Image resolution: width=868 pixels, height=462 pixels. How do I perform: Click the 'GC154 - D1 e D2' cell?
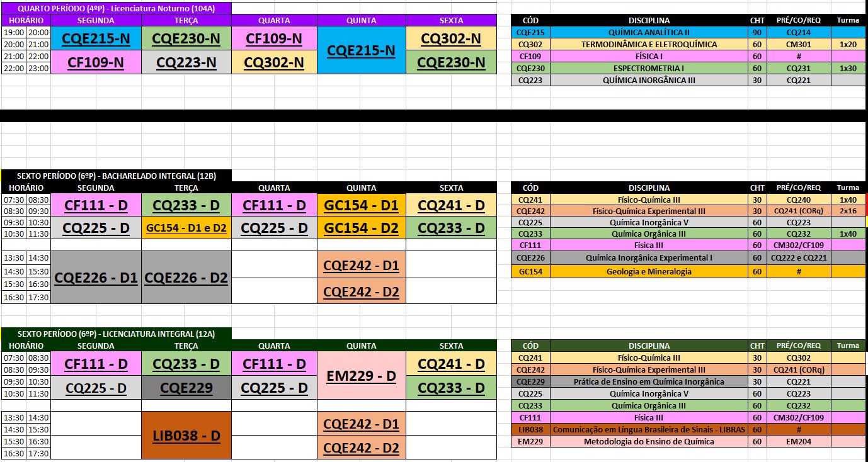[186, 228]
